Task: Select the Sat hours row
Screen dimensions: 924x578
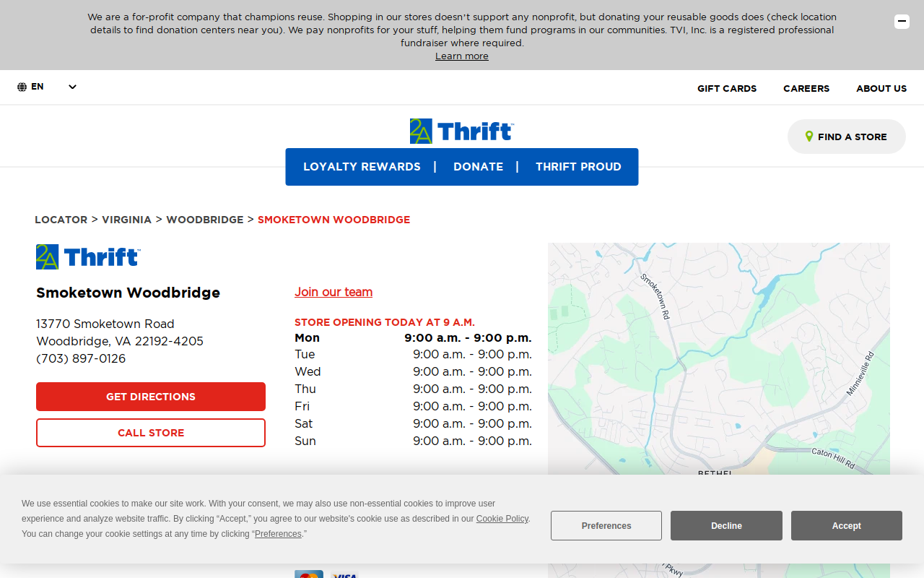Action: [413, 423]
